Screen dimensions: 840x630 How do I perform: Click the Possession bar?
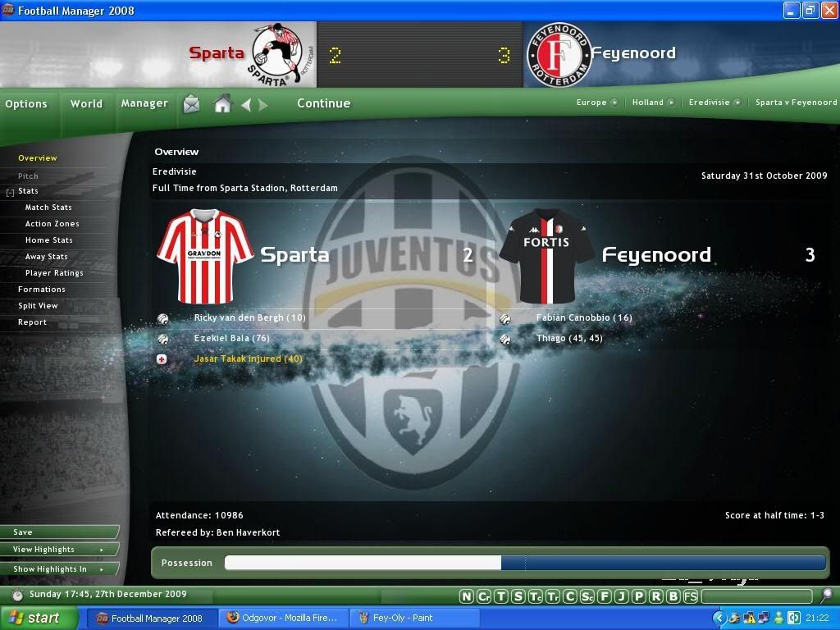coord(525,563)
